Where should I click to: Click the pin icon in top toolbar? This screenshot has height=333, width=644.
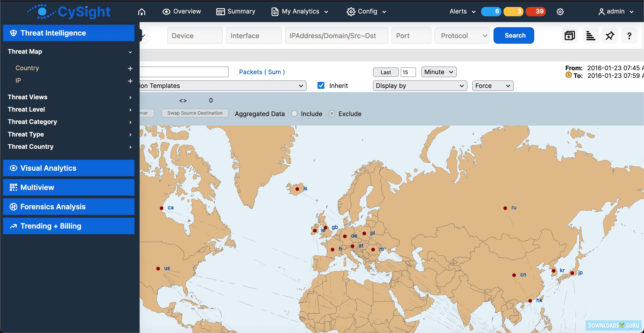click(x=610, y=36)
